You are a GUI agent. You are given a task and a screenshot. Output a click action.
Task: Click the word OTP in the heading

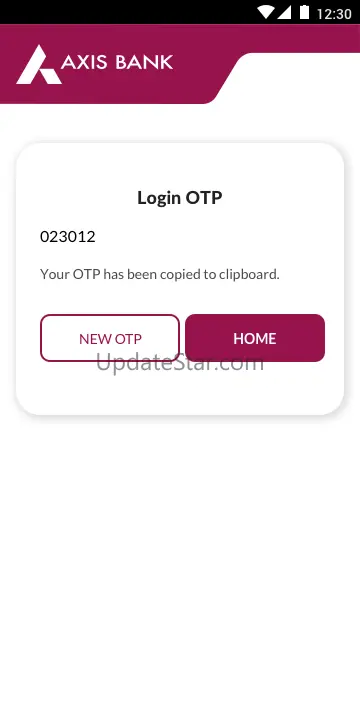click(x=203, y=198)
